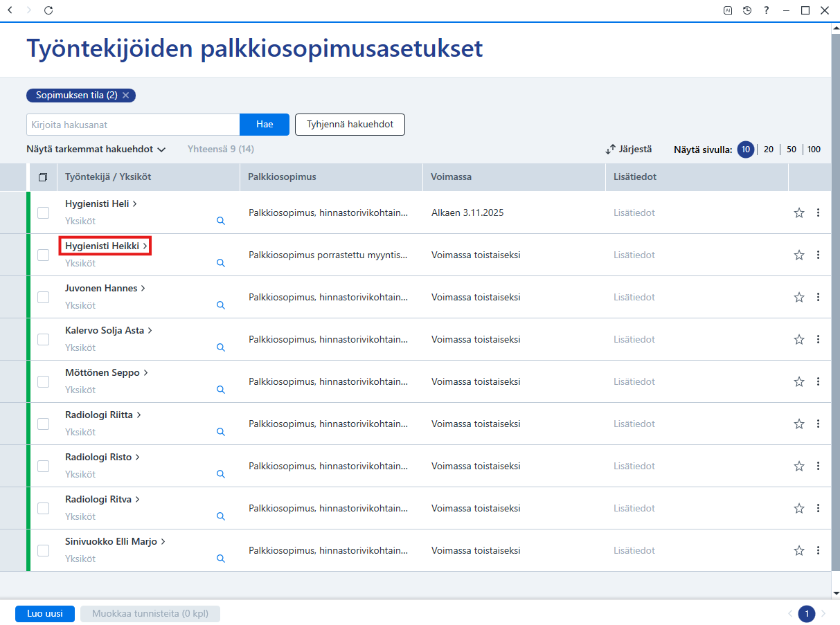Image resolution: width=840 pixels, height=625 pixels.
Task: Search units for Kalervo Solja Asta
Action: (x=221, y=347)
